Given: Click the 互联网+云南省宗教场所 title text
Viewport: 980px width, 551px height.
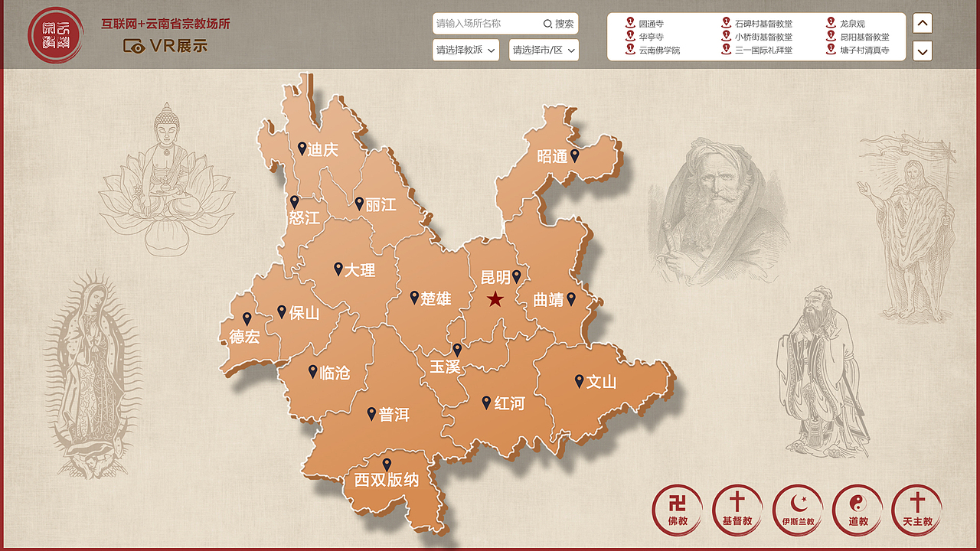Looking at the screenshot, I should [165, 24].
